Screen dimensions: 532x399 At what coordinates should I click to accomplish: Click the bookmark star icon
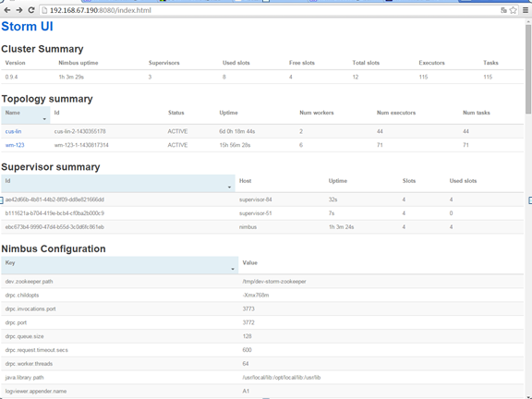pos(514,10)
